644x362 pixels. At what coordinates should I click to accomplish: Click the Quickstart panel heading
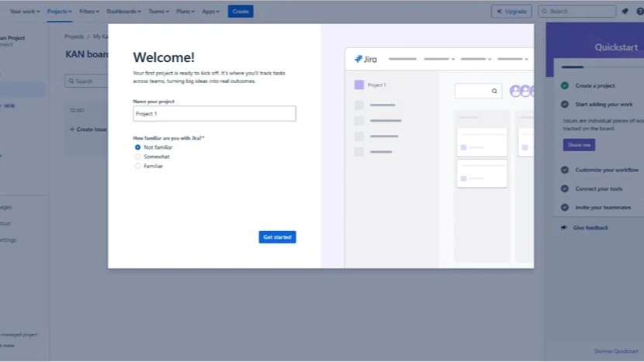coord(616,47)
